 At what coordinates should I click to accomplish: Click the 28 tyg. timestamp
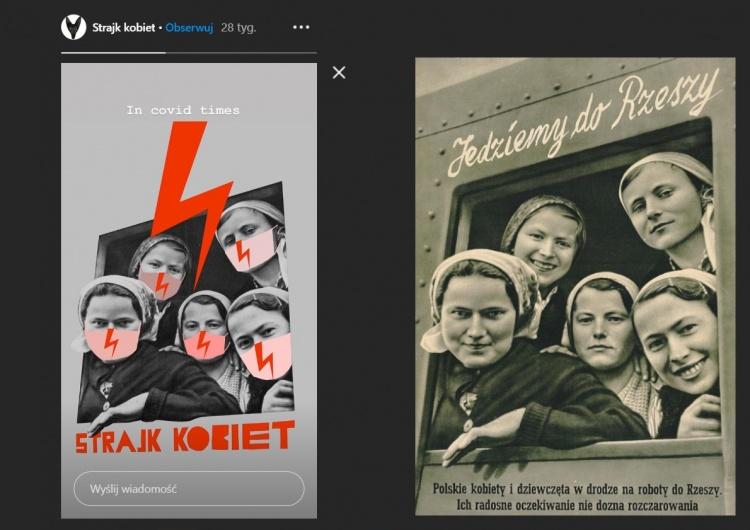point(238,28)
